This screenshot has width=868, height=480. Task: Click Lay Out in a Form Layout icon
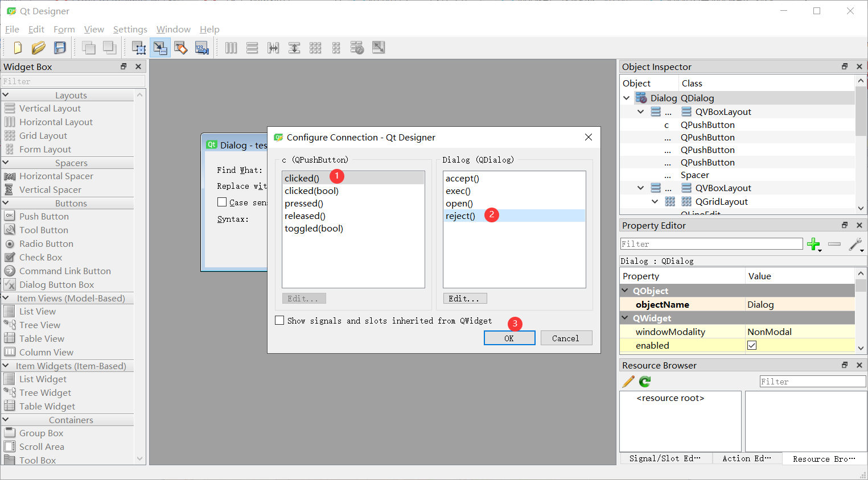pyautogui.click(x=336, y=48)
